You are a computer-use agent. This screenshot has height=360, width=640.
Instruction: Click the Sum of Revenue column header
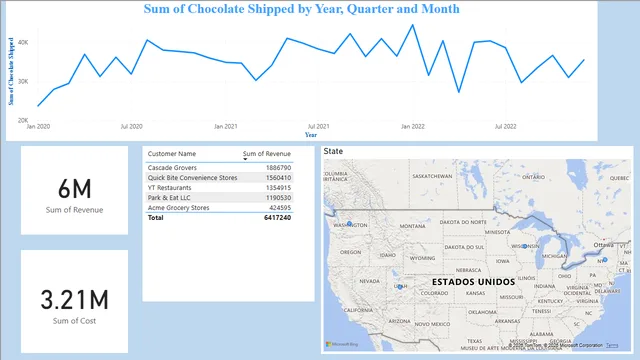click(267, 154)
